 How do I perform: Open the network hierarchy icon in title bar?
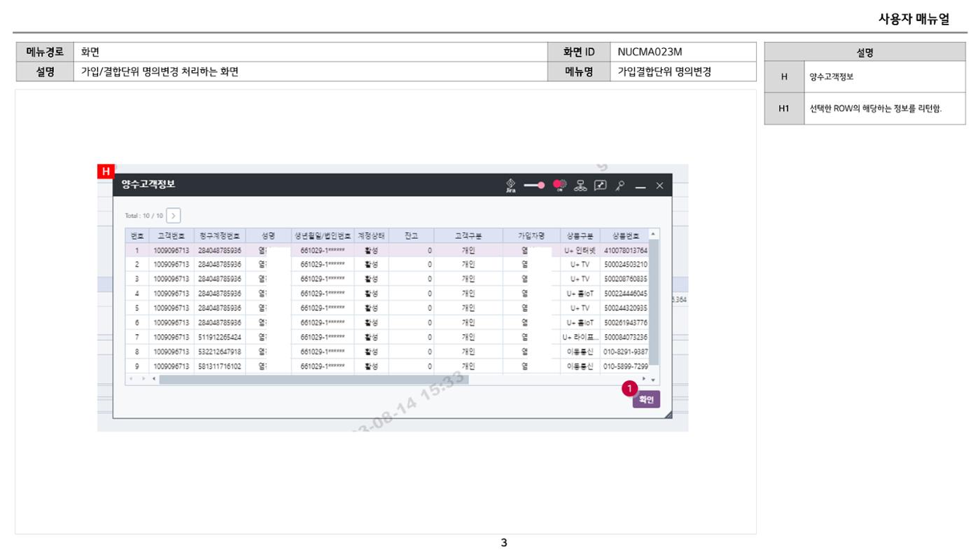click(580, 185)
